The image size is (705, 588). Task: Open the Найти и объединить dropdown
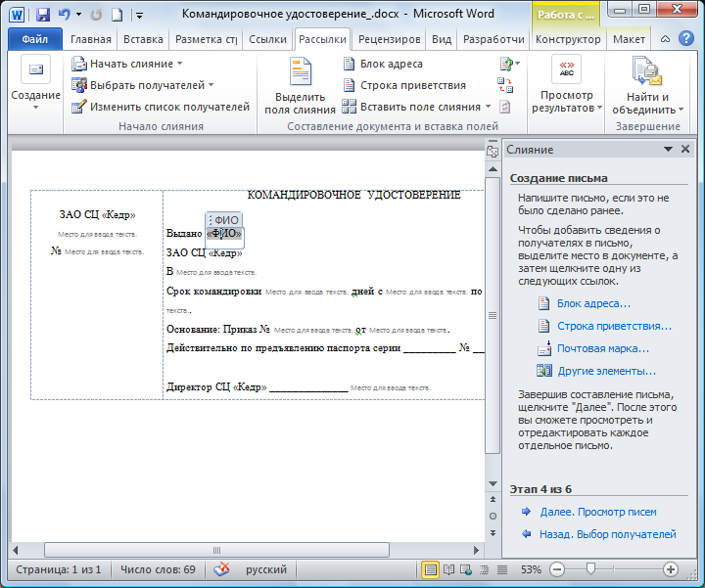(648, 85)
